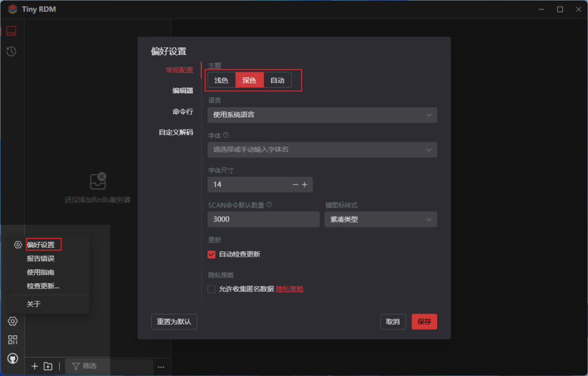Increase font size with the plus stepper

(305, 184)
